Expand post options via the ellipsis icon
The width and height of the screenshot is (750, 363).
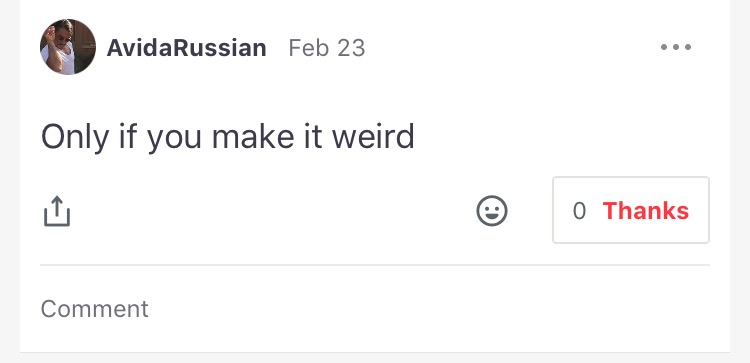click(x=675, y=47)
